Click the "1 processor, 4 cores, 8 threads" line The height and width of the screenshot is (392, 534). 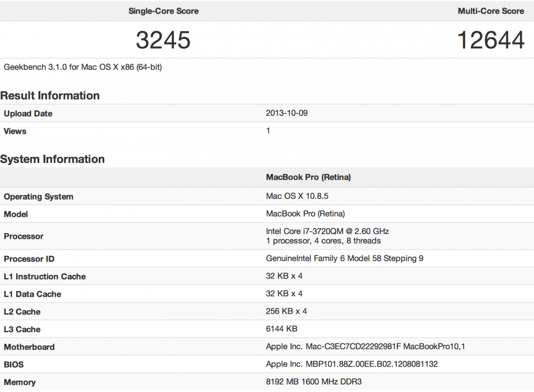point(324,241)
